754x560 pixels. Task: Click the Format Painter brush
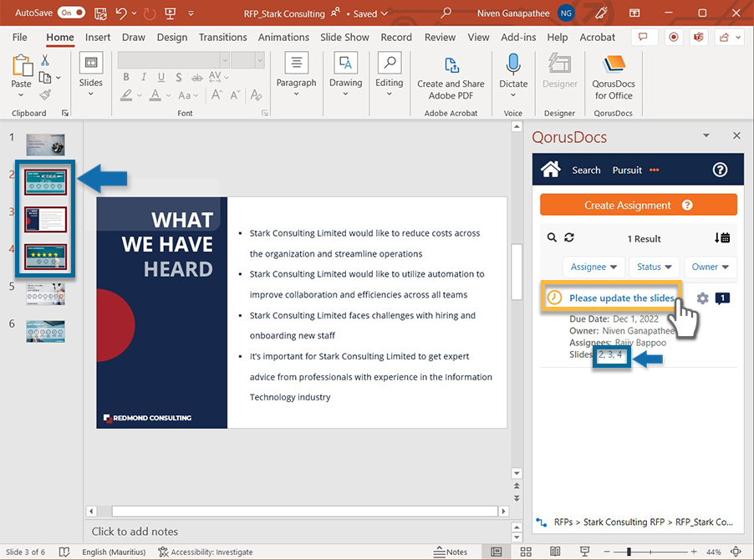click(45, 94)
